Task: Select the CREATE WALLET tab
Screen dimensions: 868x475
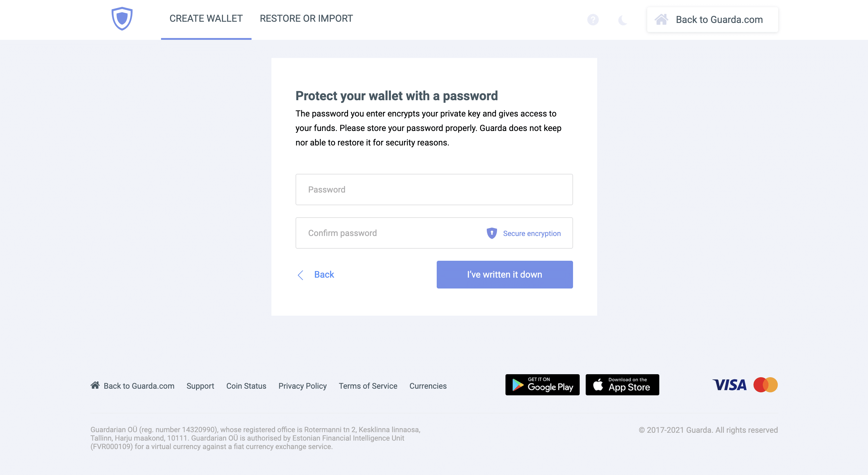Action: click(x=206, y=18)
